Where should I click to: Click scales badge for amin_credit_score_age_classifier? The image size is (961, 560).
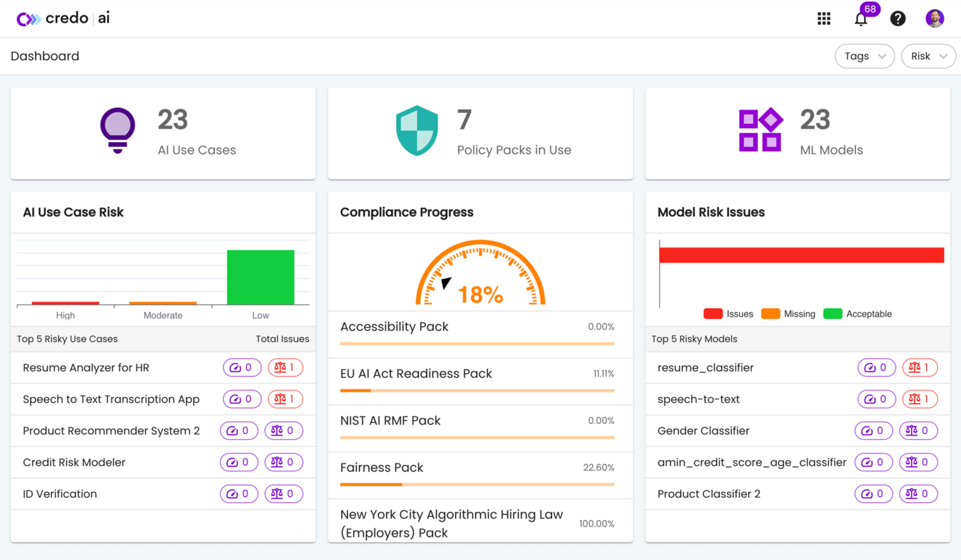[918, 463]
